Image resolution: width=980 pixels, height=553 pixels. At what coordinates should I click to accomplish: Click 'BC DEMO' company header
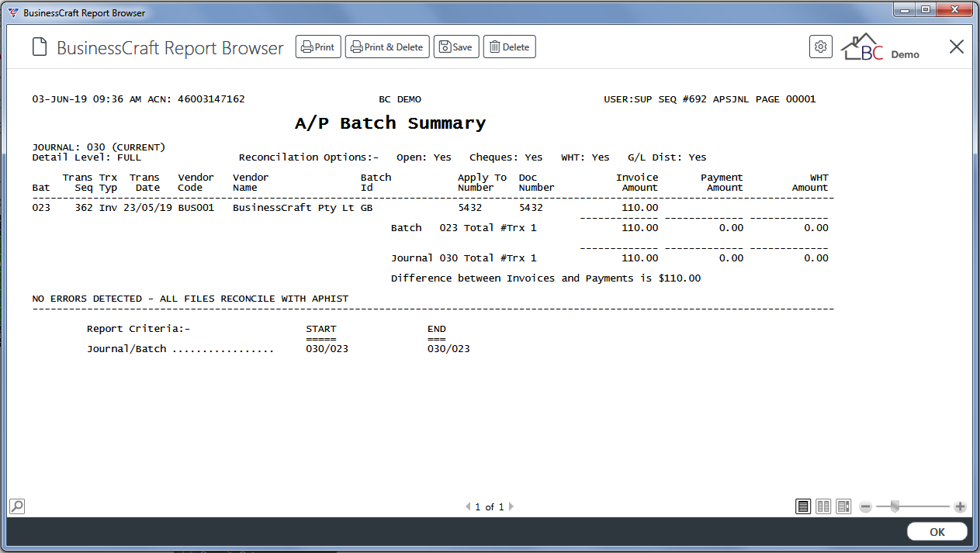coord(400,99)
